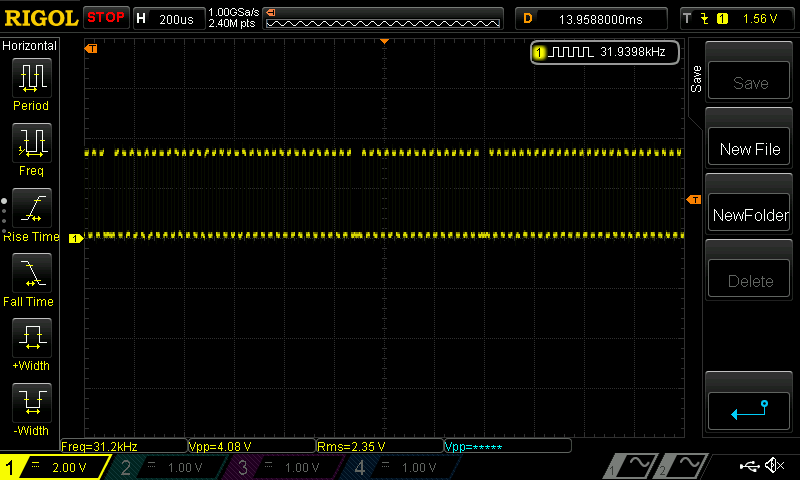Choose the Fall Time measurement icon

coord(31,273)
